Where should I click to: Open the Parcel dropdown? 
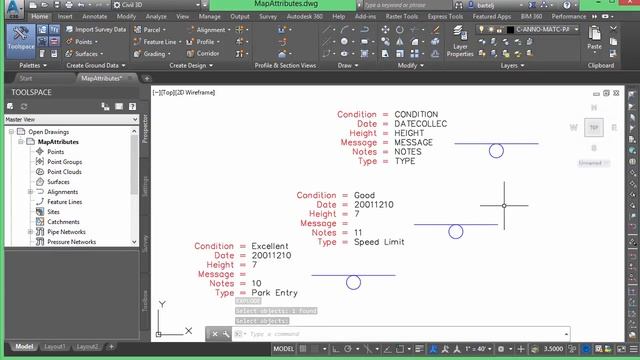click(x=150, y=30)
